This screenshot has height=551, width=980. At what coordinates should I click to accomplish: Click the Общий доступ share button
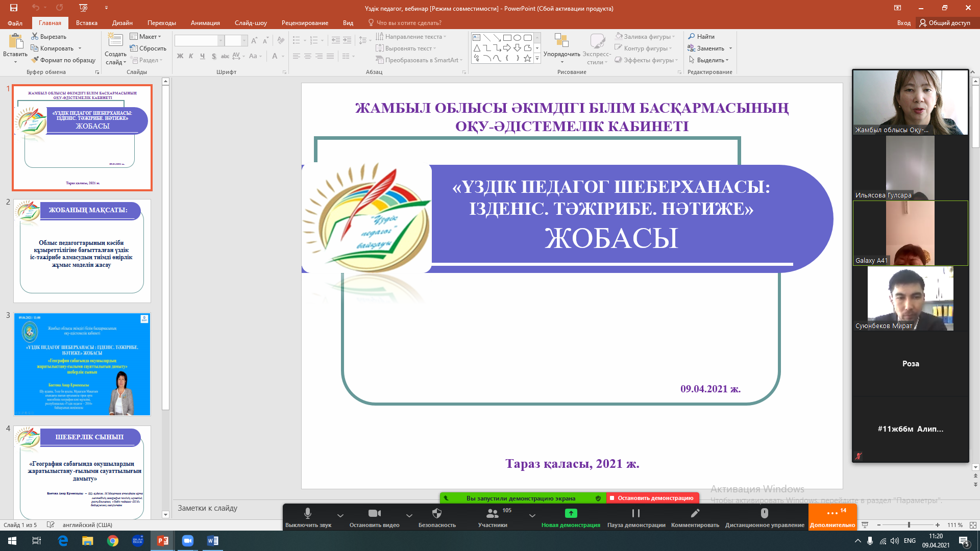(945, 23)
